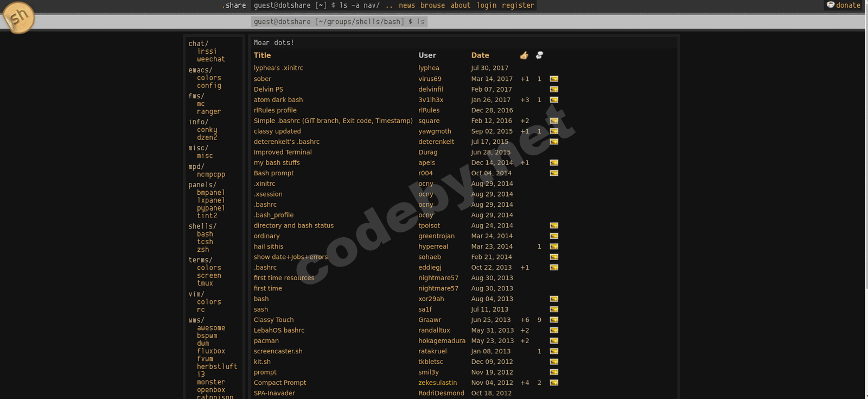
Task: Open the yellow screenshot icon in Bash prompt row
Action: (x=554, y=173)
